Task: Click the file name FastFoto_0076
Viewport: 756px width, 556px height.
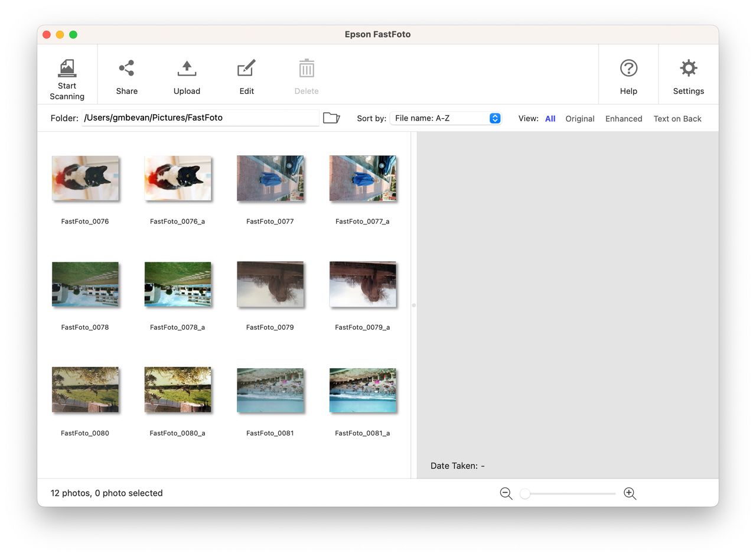Action: [85, 222]
